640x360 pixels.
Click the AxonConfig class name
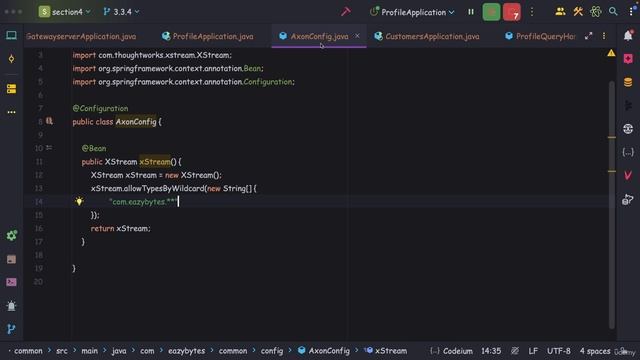pyautogui.click(x=136, y=122)
